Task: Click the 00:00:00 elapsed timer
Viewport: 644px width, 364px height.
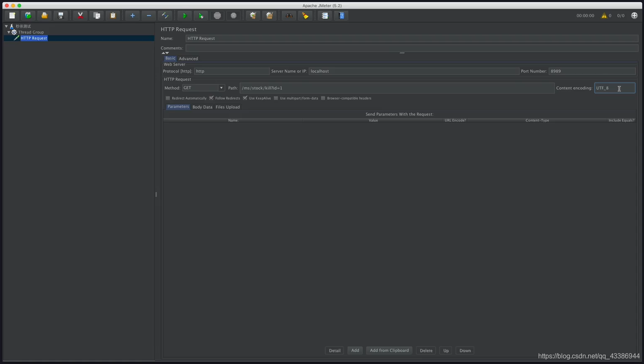Action: (x=585, y=15)
